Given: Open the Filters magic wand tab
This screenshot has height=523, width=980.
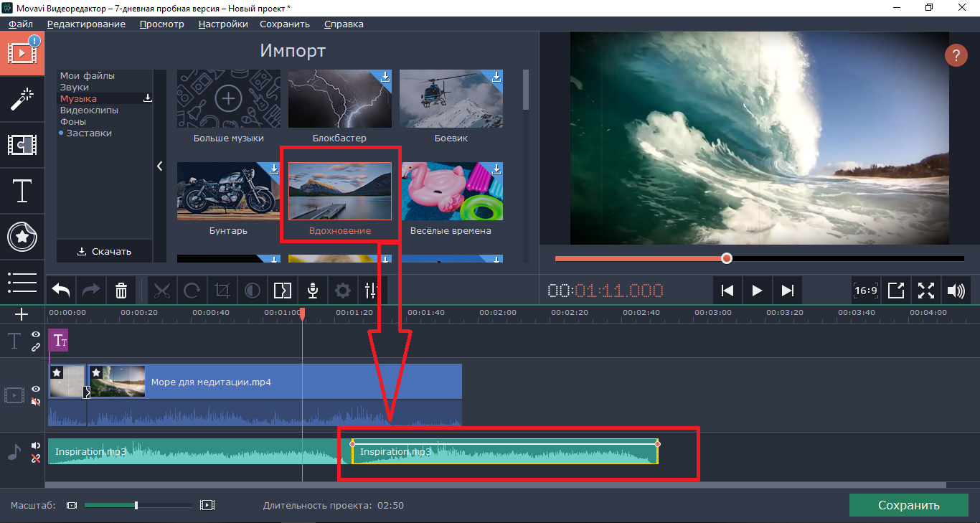Looking at the screenshot, I should tap(22, 99).
